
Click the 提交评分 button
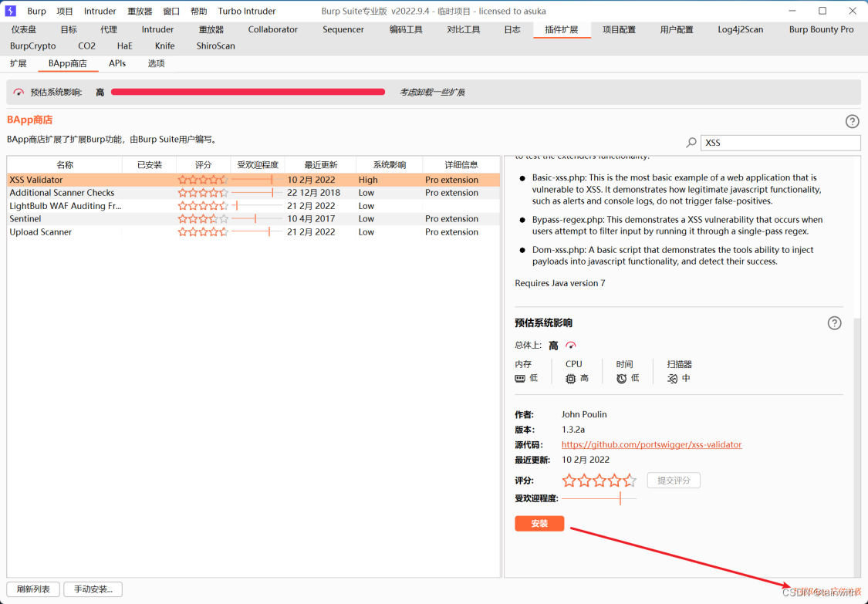tap(674, 481)
